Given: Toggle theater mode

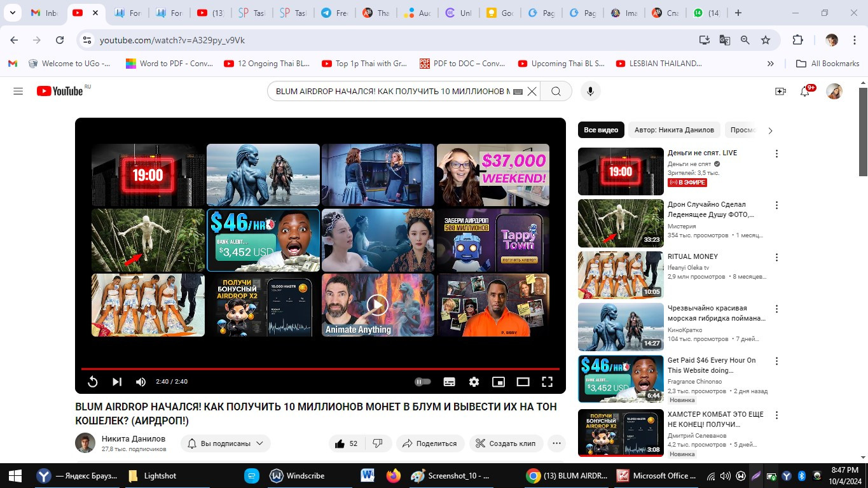Looking at the screenshot, I should pyautogui.click(x=523, y=382).
